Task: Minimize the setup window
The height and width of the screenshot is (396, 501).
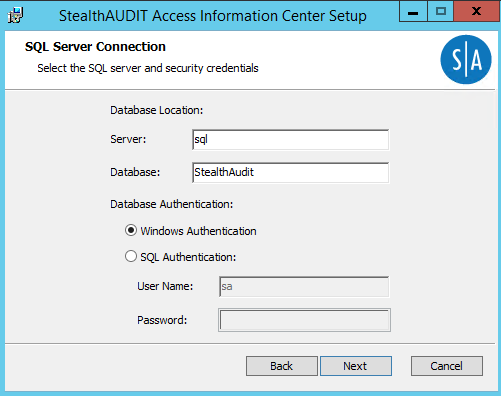Action: (x=413, y=12)
